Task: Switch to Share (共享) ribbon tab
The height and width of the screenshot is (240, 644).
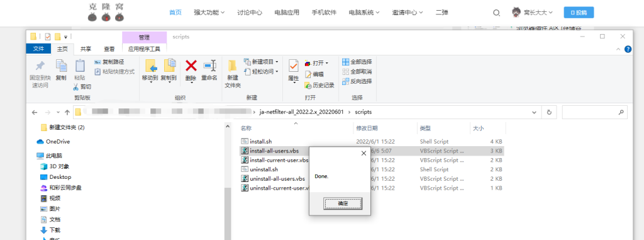Action: tap(86, 49)
